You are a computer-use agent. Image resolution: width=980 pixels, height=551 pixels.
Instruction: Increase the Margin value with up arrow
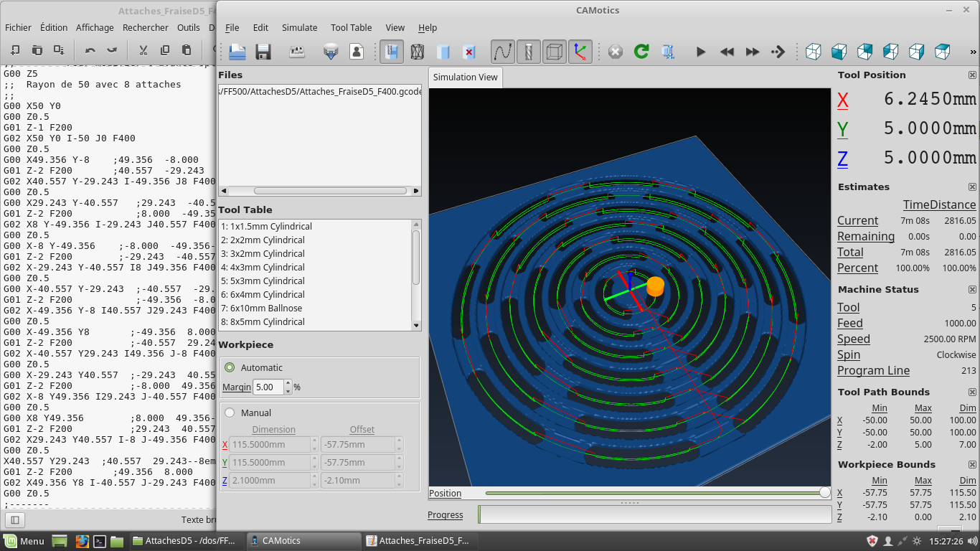pyautogui.click(x=288, y=383)
